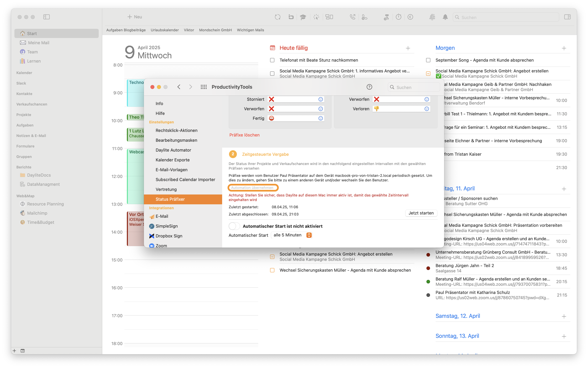588x368 pixels.
Task: Click the sparkle icon in toolbar
Action: [316, 17]
